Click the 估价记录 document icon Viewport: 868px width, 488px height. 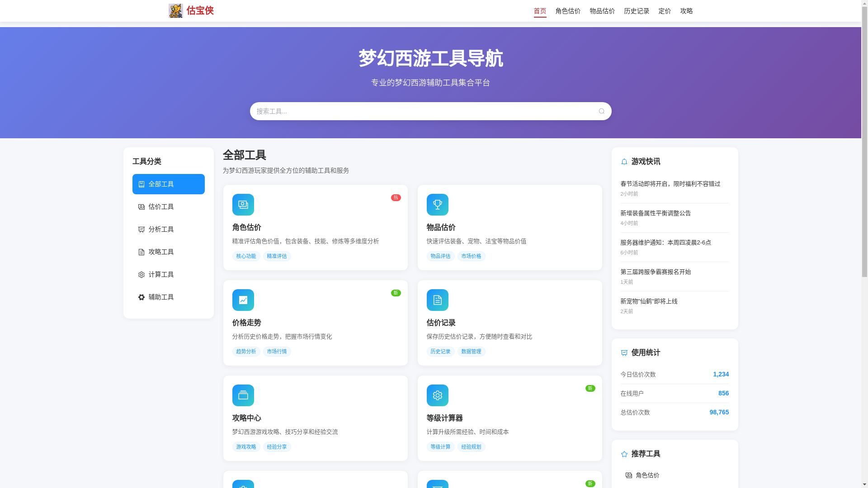click(438, 300)
